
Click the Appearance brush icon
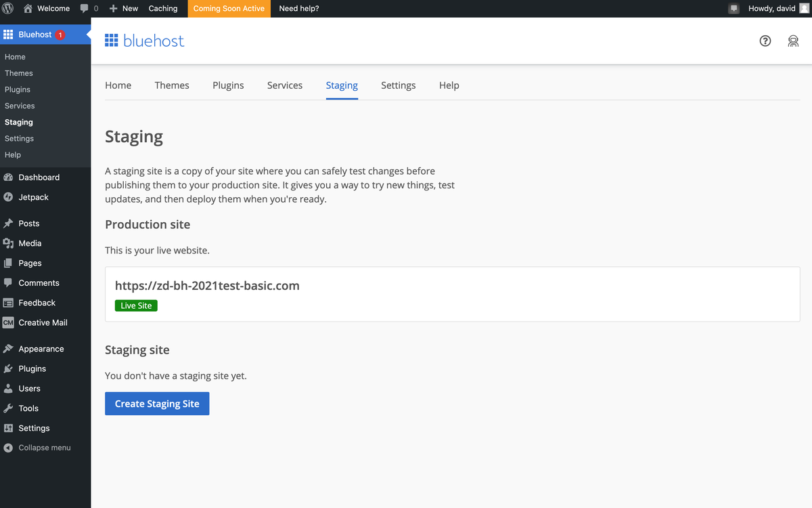tap(8, 349)
